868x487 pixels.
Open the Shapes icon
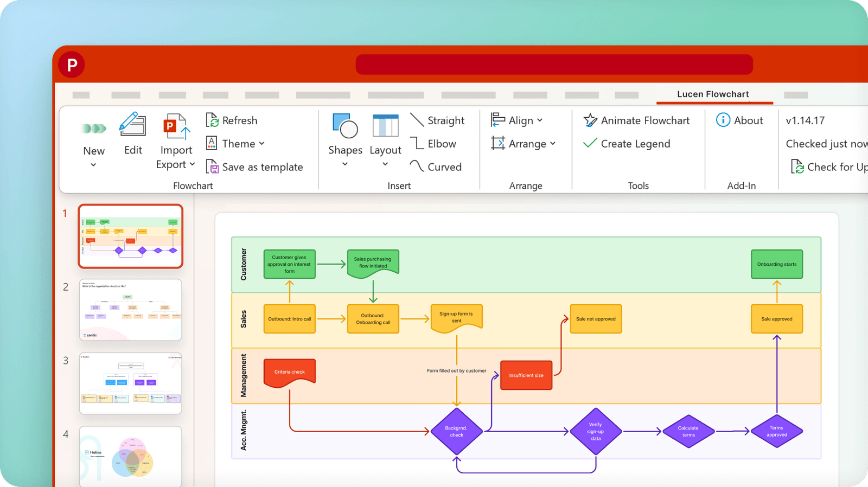[345, 126]
